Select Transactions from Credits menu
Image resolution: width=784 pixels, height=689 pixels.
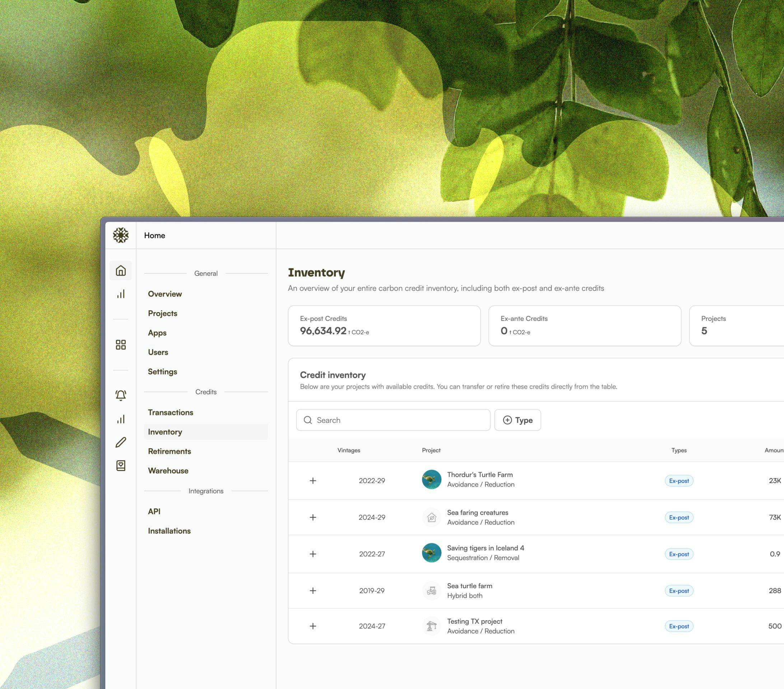[170, 412]
